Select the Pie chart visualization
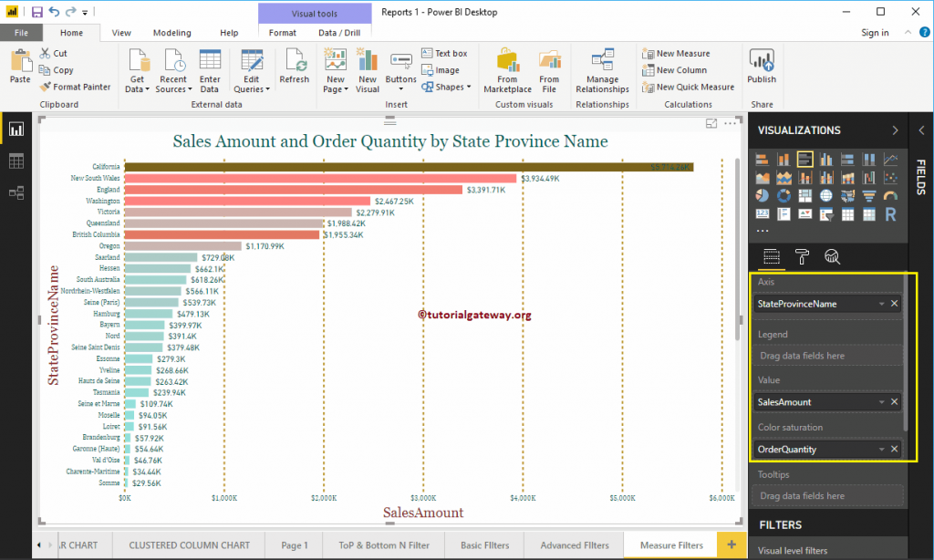 pos(761,195)
